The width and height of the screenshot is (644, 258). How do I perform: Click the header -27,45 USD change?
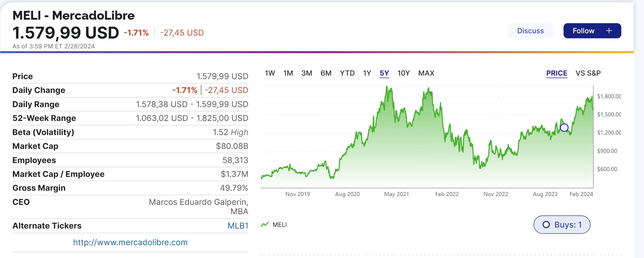click(x=182, y=33)
